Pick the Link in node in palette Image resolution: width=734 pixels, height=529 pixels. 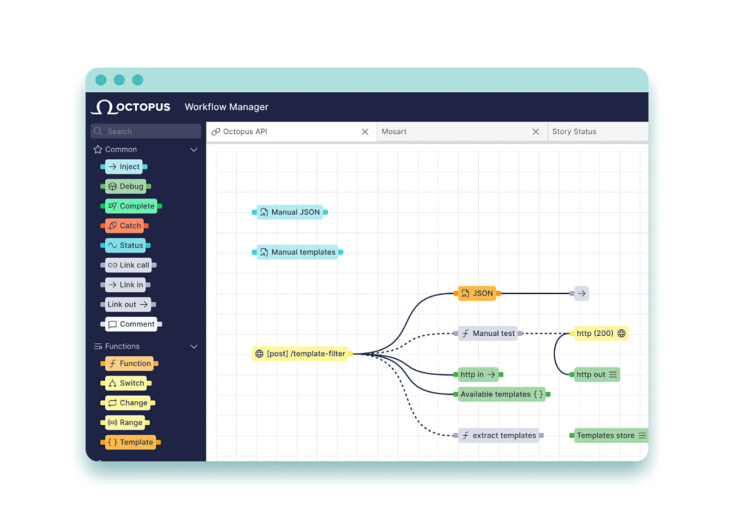pos(125,285)
